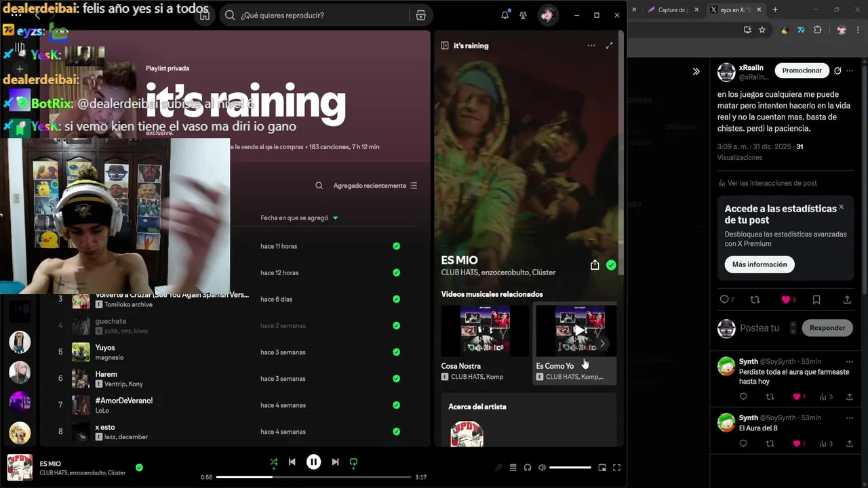
Task: Open Grok icon beside Promocionar
Action: tap(837, 70)
